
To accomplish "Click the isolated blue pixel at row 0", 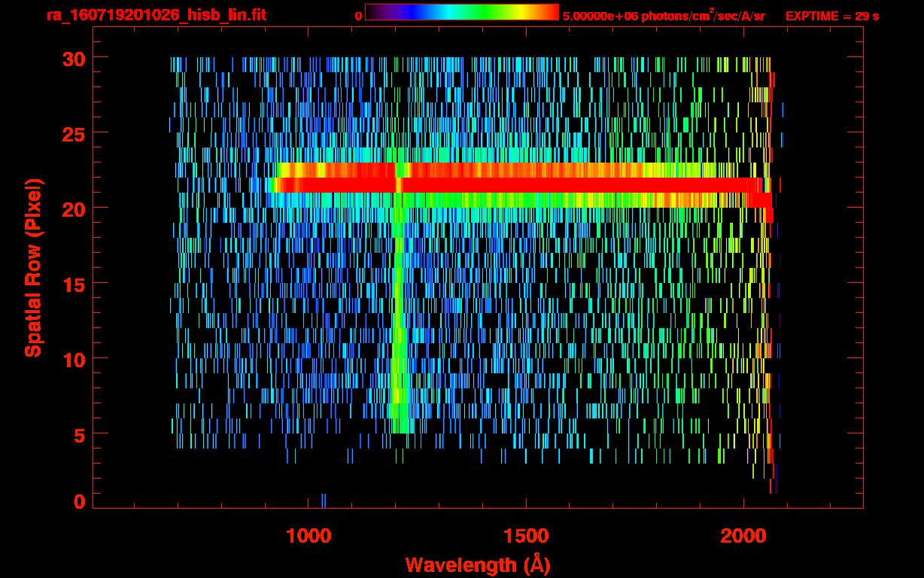I will point(324,500).
